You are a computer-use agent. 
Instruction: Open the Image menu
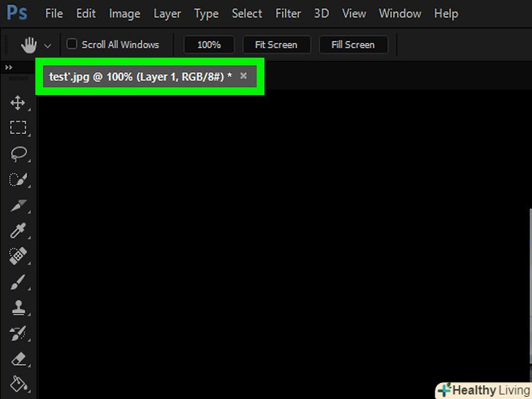(x=124, y=14)
